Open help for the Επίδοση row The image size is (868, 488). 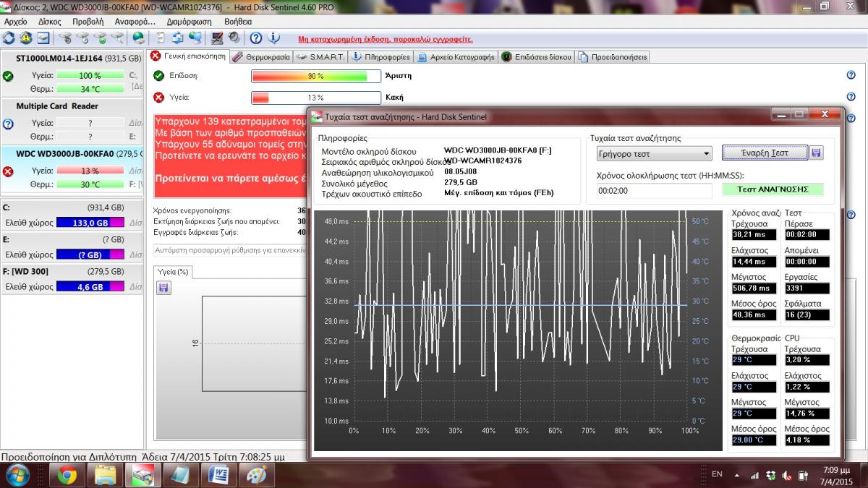click(x=851, y=75)
